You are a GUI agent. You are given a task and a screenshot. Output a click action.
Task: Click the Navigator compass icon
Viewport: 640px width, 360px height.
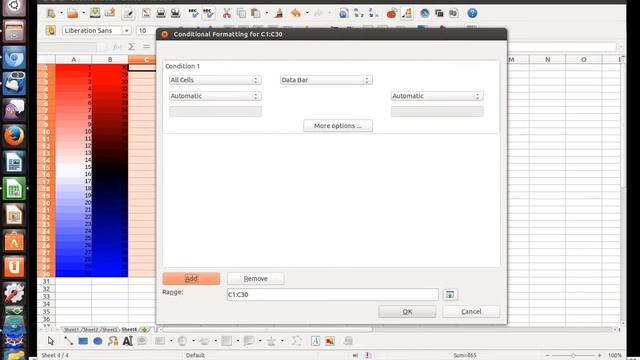[424, 13]
